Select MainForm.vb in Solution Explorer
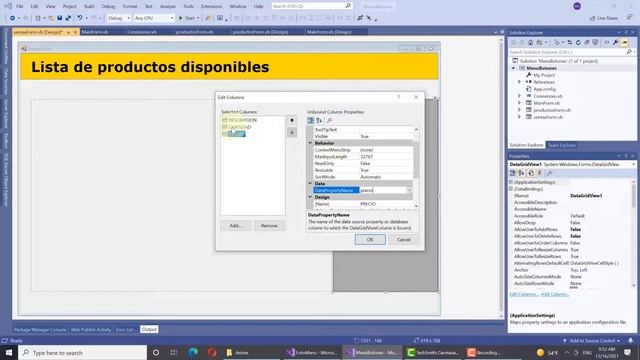Image resolution: width=640 pixels, height=360 pixels. 546,103
